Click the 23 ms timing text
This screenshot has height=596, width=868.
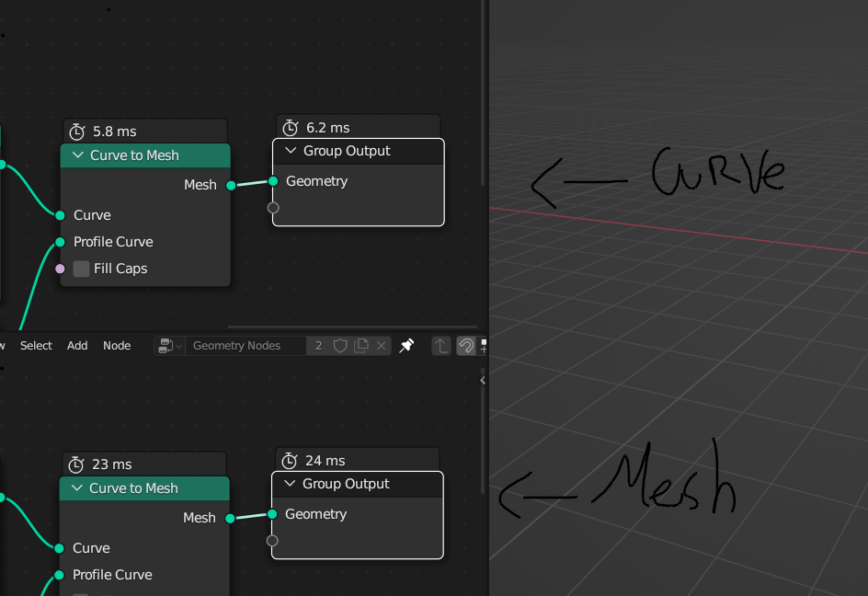[x=112, y=464]
